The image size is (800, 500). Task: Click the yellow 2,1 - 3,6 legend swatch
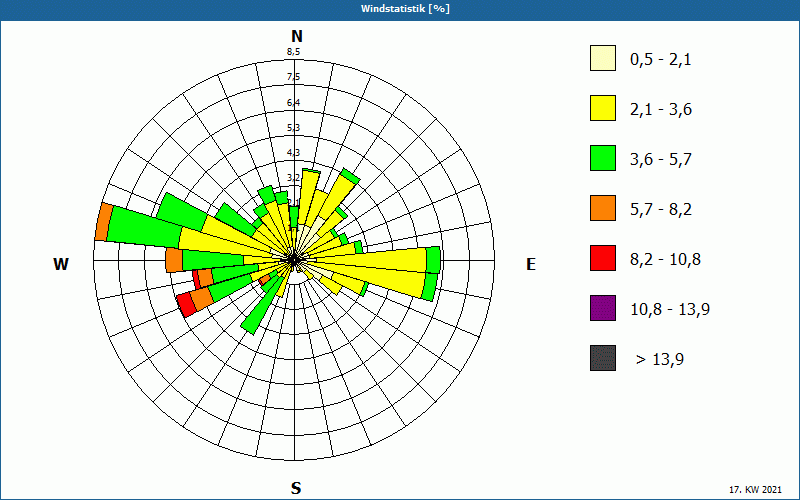pyautogui.click(x=603, y=108)
